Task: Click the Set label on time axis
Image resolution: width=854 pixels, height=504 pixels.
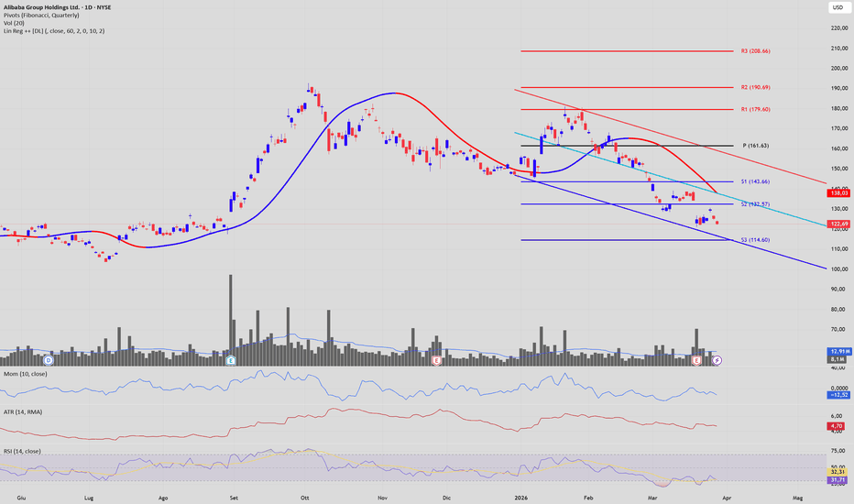Action: (x=234, y=498)
